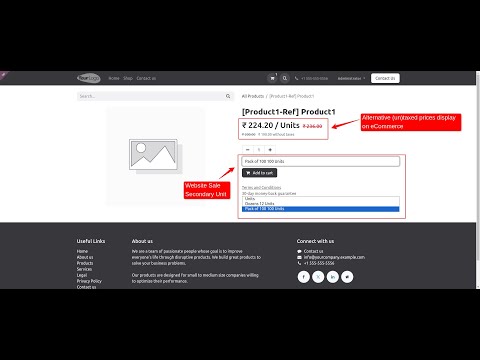Click the info@yourcompany.example.com email link
The width and height of the screenshot is (480, 360).
pos(334,257)
